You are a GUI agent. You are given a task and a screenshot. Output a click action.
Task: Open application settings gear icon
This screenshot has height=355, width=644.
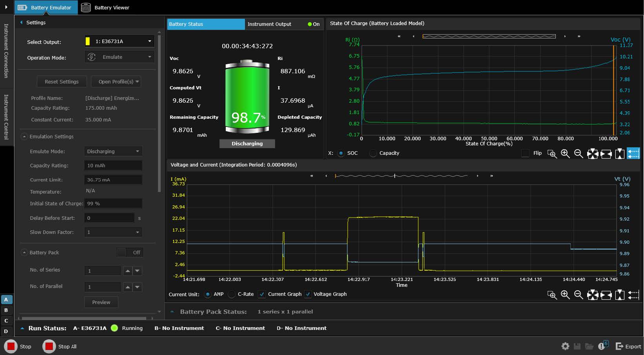point(565,346)
